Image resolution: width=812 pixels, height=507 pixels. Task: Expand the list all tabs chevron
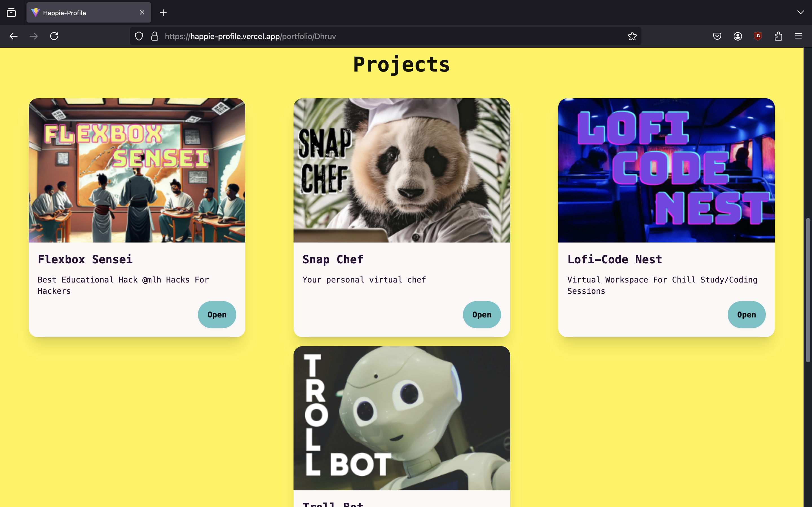coord(800,12)
